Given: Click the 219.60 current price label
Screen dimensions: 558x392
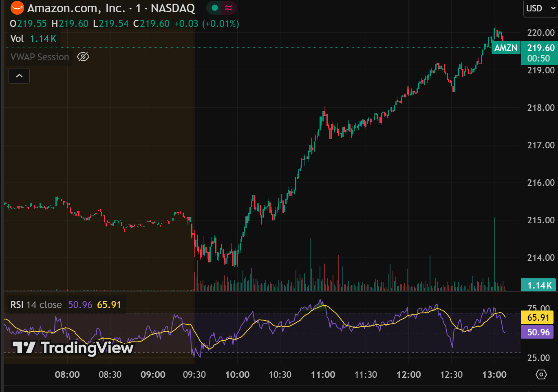Looking at the screenshot, I should (540, 48).
